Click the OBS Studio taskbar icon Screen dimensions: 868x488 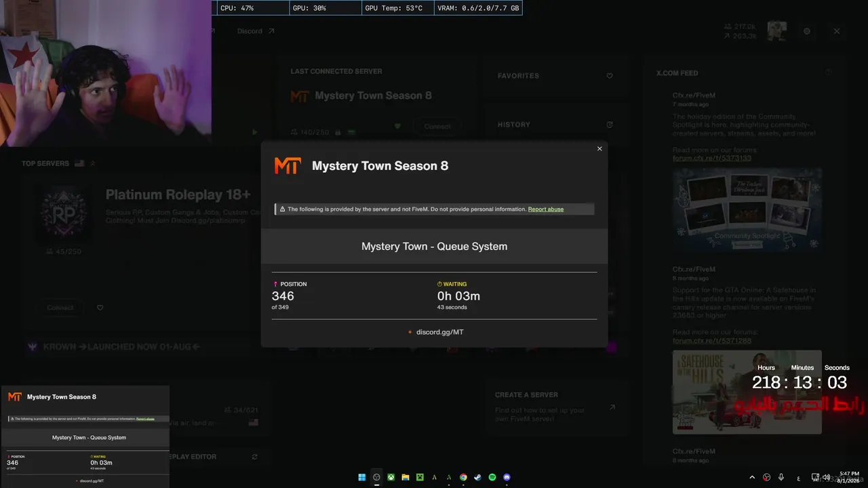tap(376, 477)
